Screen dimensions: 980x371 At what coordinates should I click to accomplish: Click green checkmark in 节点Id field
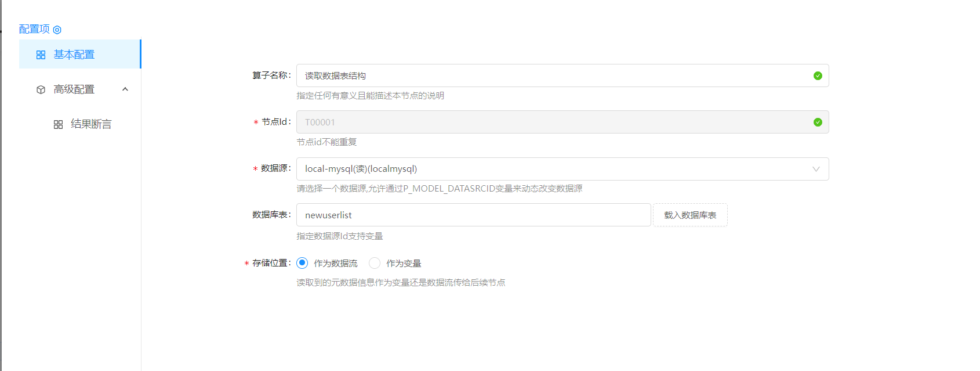pyautogui.click(x=818, y=122)
